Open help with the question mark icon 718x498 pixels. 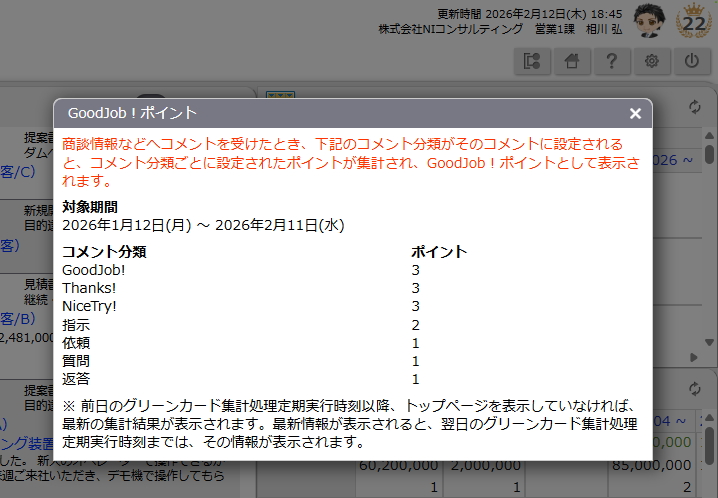click(x=611, y=62)
